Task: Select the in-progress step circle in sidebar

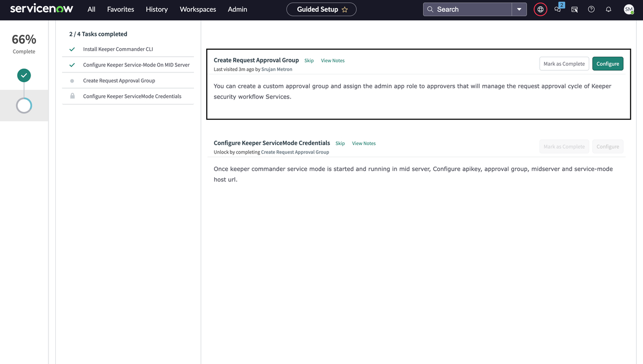Action: (x=24, y=105)
